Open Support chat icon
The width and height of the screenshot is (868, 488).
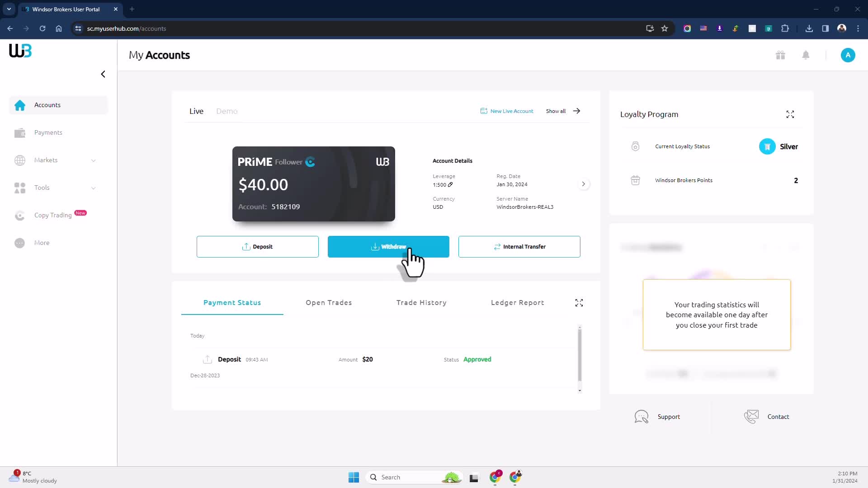tap(641, 417)
